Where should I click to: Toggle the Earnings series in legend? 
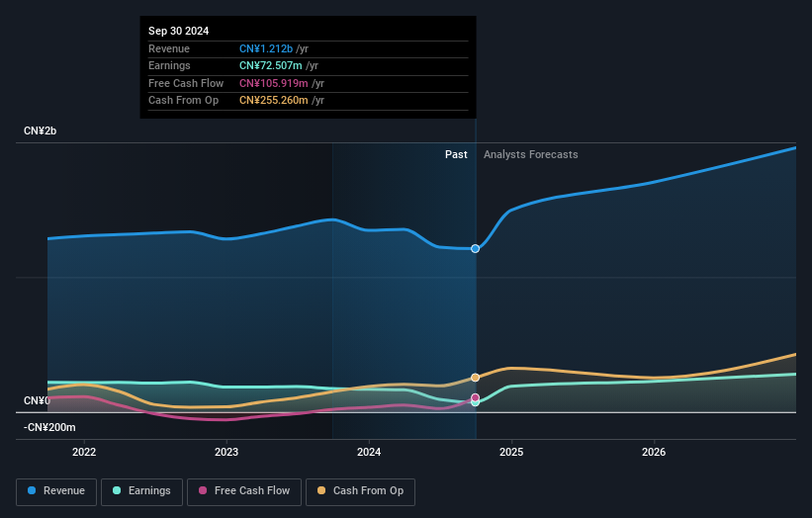pyautogui.click(x=142, y=491)
